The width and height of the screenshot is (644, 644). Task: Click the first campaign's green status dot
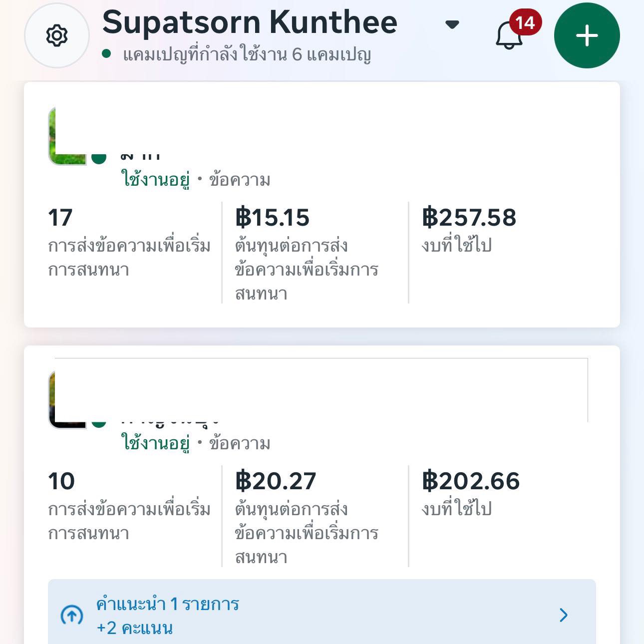99,158
